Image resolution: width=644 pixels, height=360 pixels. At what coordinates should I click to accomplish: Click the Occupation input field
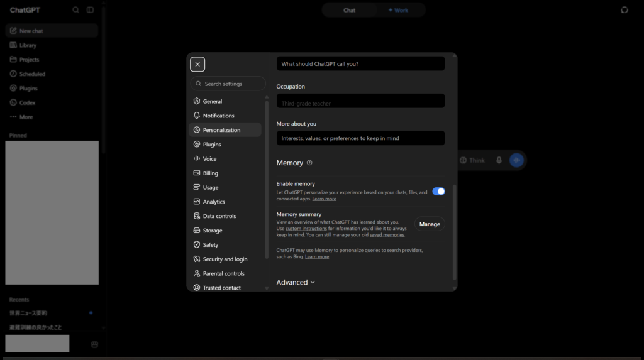(360, 101)
